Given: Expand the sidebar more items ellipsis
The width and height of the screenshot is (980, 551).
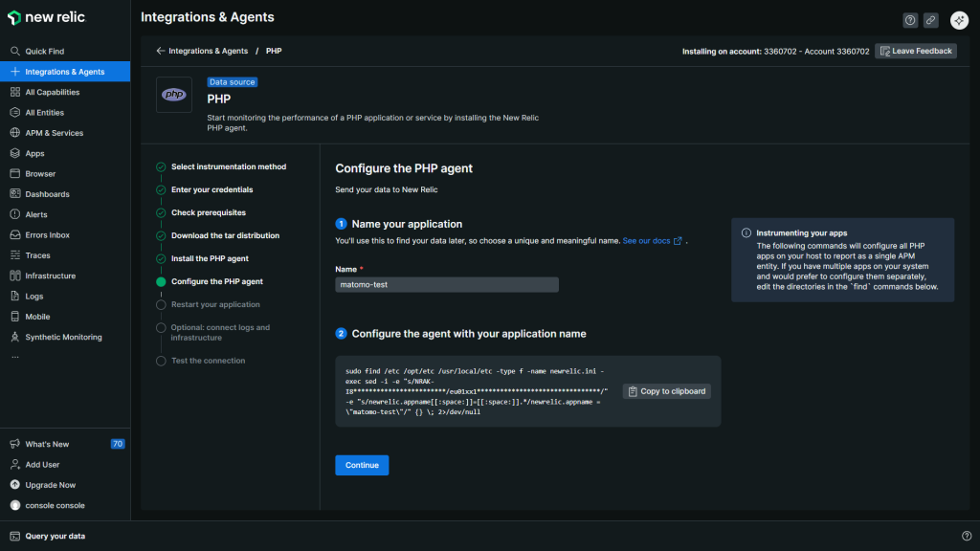Looking at the screenshot, I should coord(14,356).
